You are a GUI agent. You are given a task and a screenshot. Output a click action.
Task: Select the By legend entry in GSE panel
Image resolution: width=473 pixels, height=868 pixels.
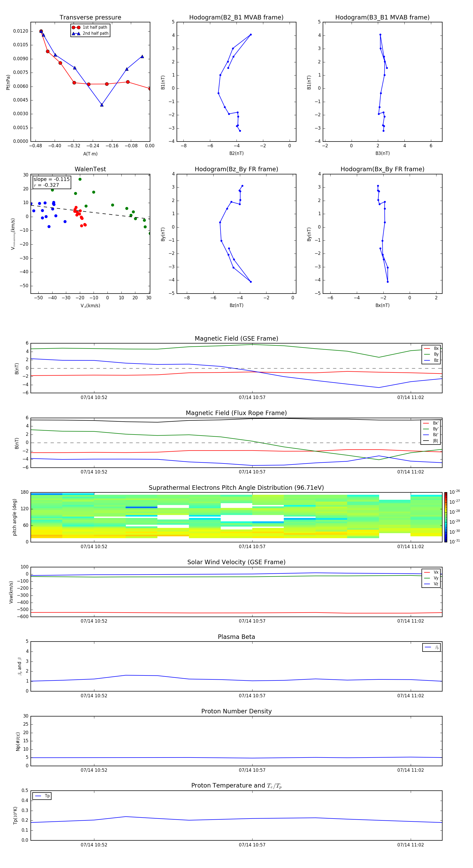431,354
